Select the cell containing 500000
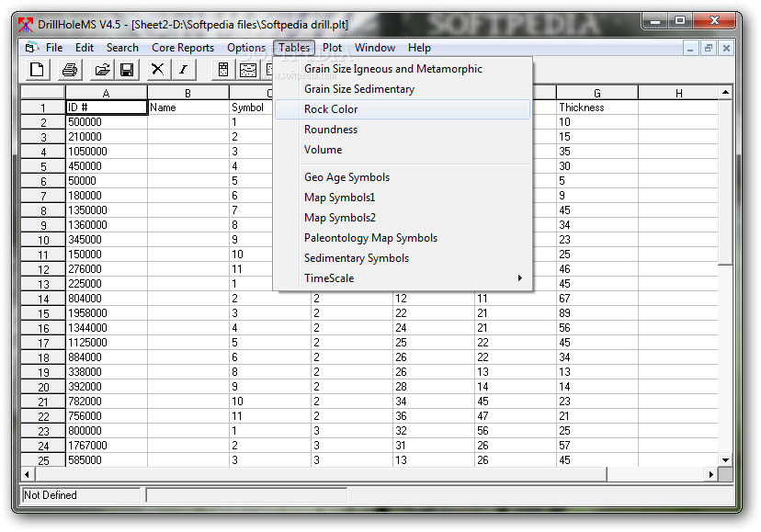The width and height of the screenshot is (761, 532). [107, 122]
